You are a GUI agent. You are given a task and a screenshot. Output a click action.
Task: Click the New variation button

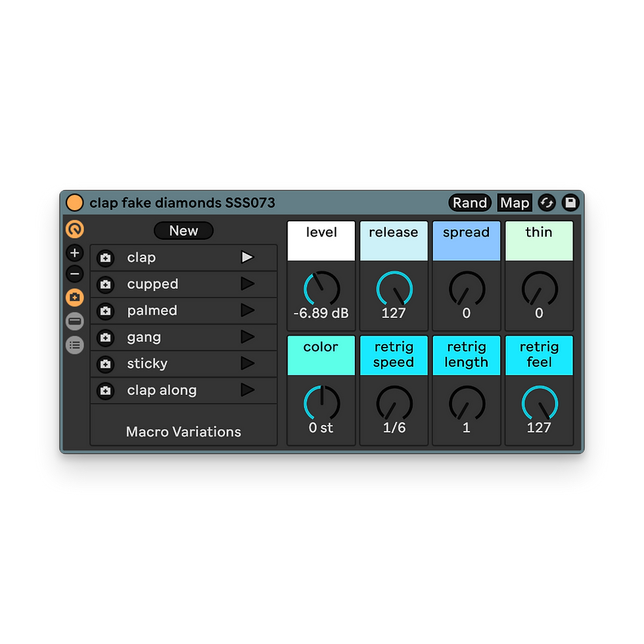pyautogui.click(x=183, y=231)
